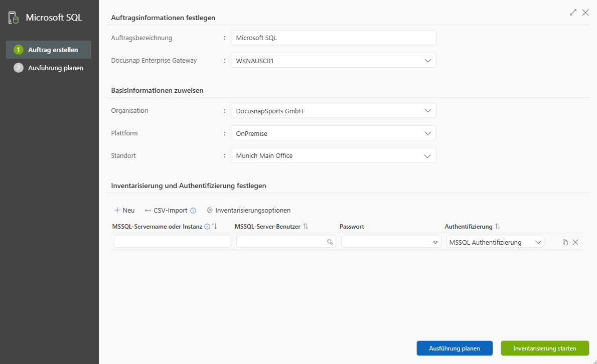Click the Passwort input field
Screen dimensions: 597x364
(391, 242)
